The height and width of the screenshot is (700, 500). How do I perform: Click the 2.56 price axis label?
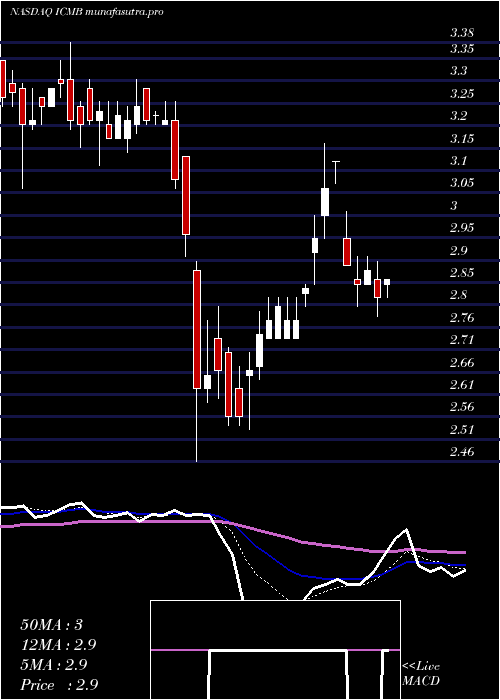[462, 407]
